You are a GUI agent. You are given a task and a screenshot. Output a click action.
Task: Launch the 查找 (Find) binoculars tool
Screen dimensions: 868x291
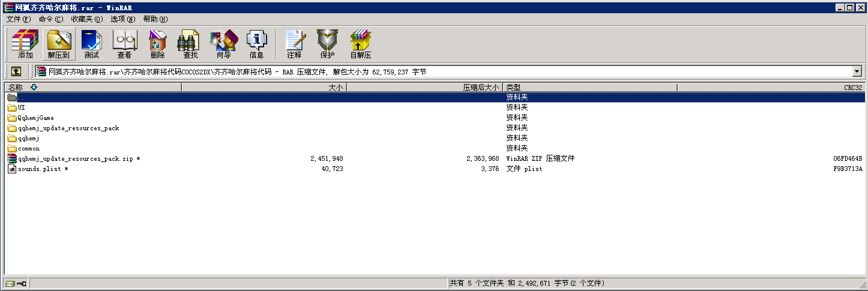point(190,44)
